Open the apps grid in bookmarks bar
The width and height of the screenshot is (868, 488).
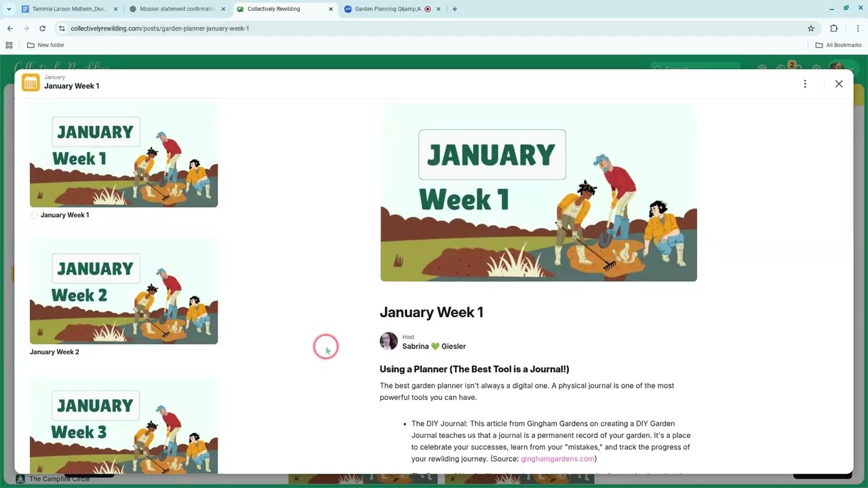9,45
